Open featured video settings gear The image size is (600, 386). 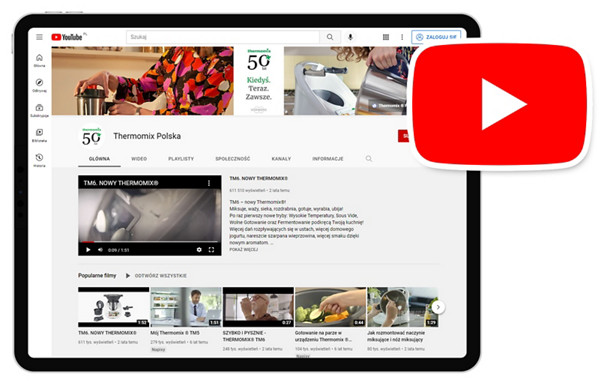click(x=199, y=250)
